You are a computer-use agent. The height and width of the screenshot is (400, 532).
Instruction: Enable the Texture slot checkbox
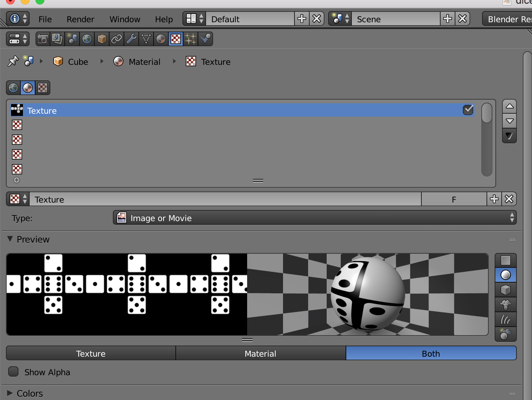(468, 110)
